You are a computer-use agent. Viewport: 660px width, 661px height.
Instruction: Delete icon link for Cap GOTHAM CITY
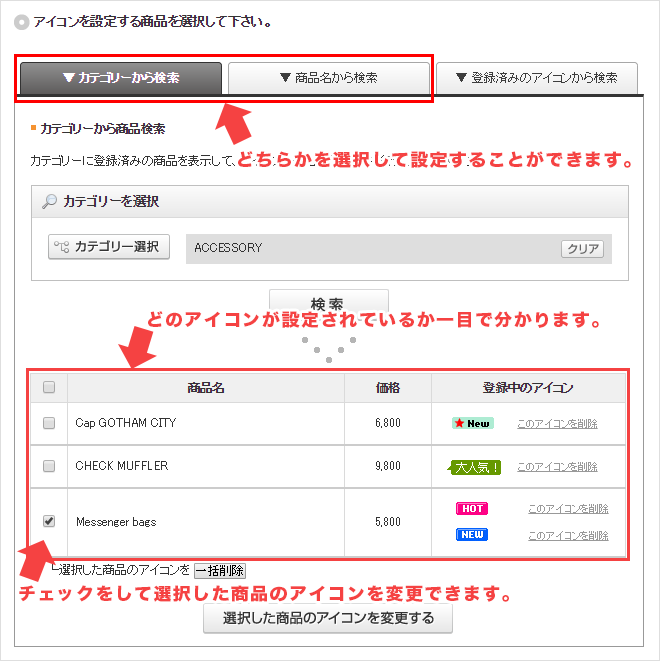(x=557, y=424)
